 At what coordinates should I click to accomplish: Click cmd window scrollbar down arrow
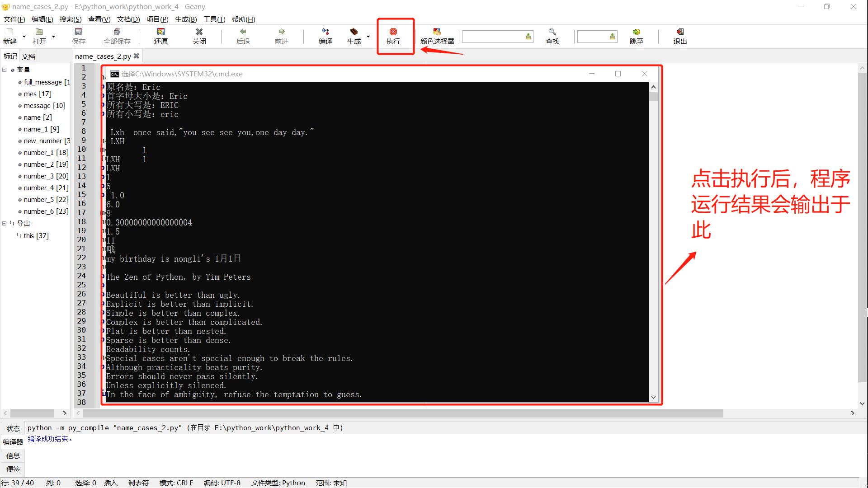pyautogui.click(x=653, y=397)
